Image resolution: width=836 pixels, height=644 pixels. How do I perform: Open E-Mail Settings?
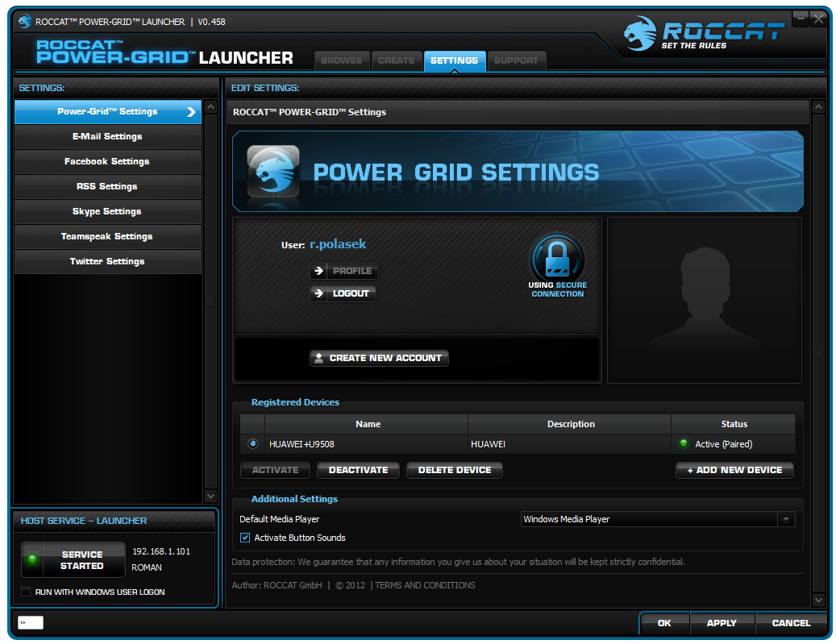tap(108, 136)
